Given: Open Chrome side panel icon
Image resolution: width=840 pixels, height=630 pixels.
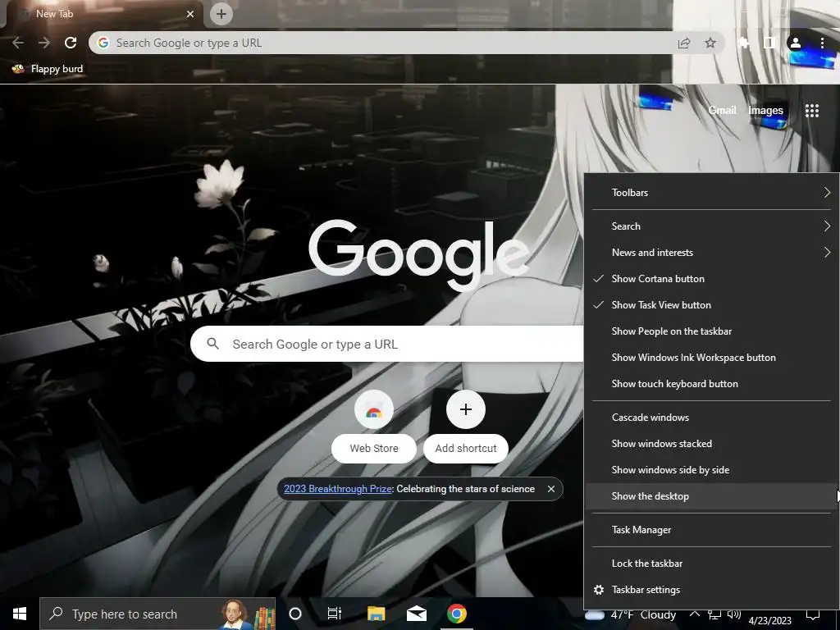Looking at the screenshot, I should point(769,43).
